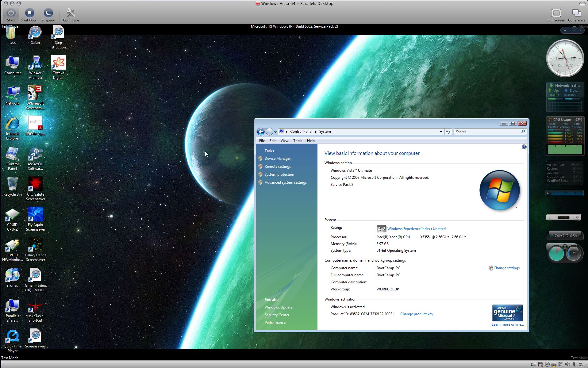Viewport: 588px width, 368px height.
Task: Click Change settings for computer name
Action: [x=506, y=268]
